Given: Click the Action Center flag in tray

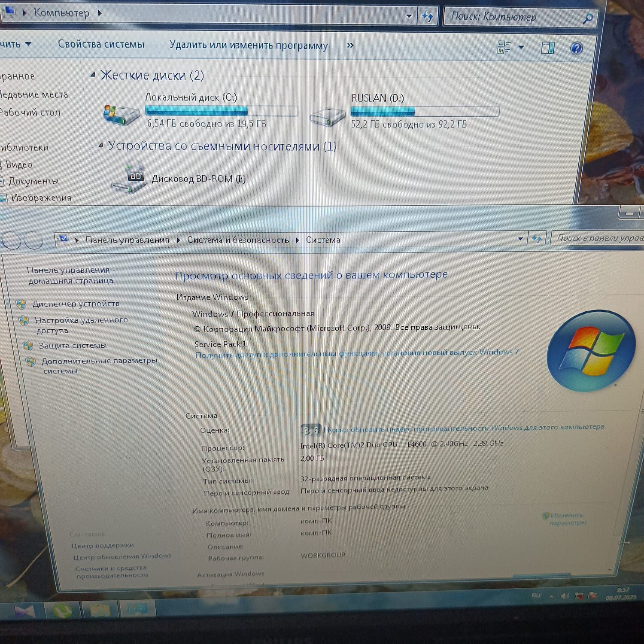Looking at the screenshot, I should 592,595.
